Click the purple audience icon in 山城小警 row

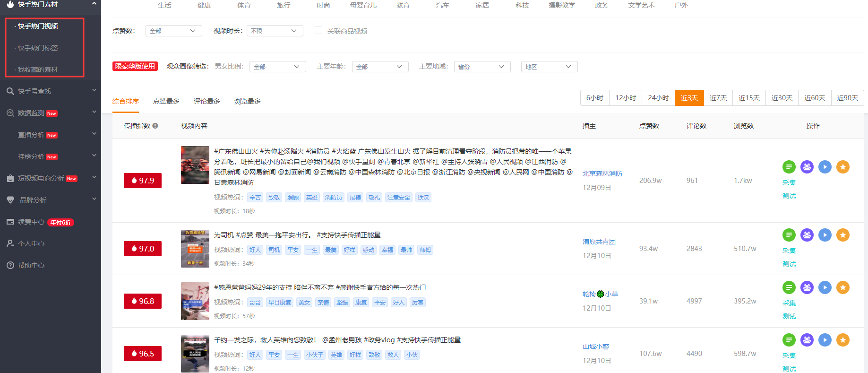tap(807, 340)
